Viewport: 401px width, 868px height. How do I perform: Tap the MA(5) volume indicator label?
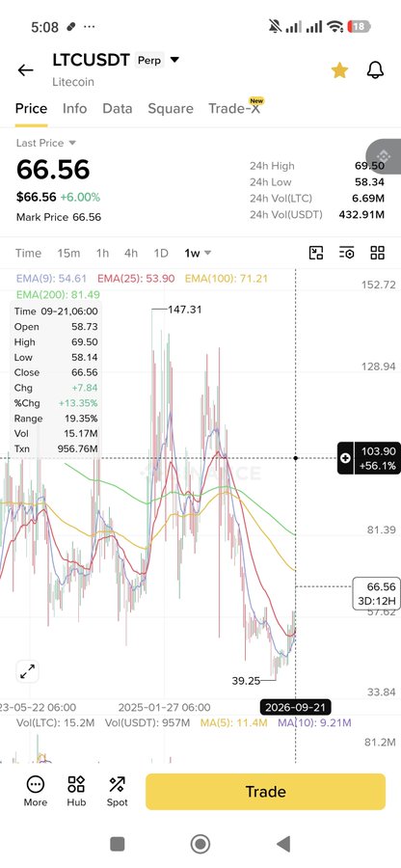234,722
